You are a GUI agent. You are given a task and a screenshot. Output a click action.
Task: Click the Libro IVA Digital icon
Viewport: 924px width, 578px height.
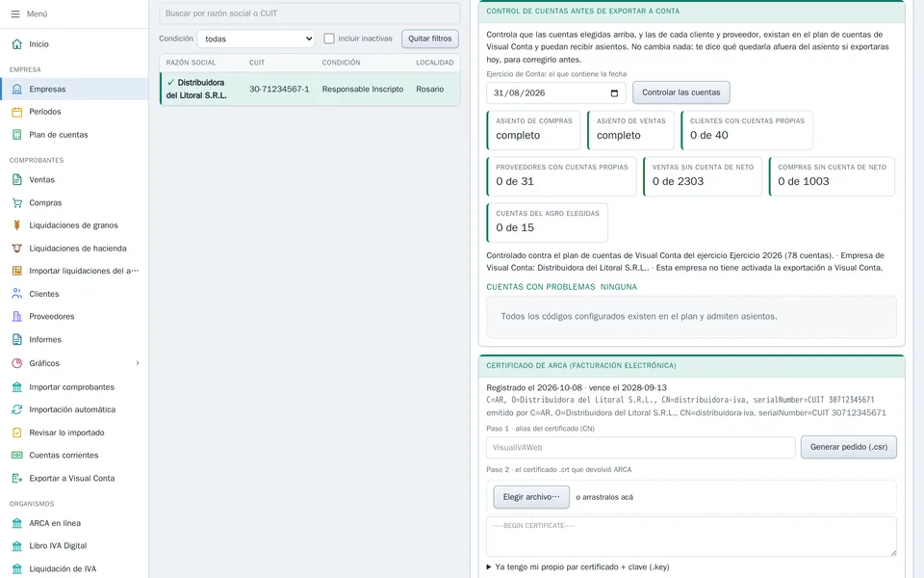(x=17, y=545)
